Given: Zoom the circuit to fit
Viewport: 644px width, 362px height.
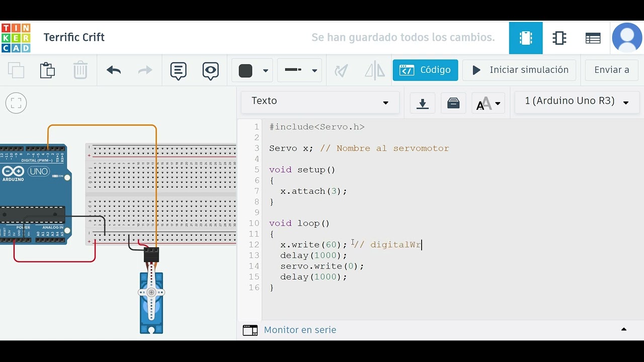Looking at the screenshot, I should point(16,103).
